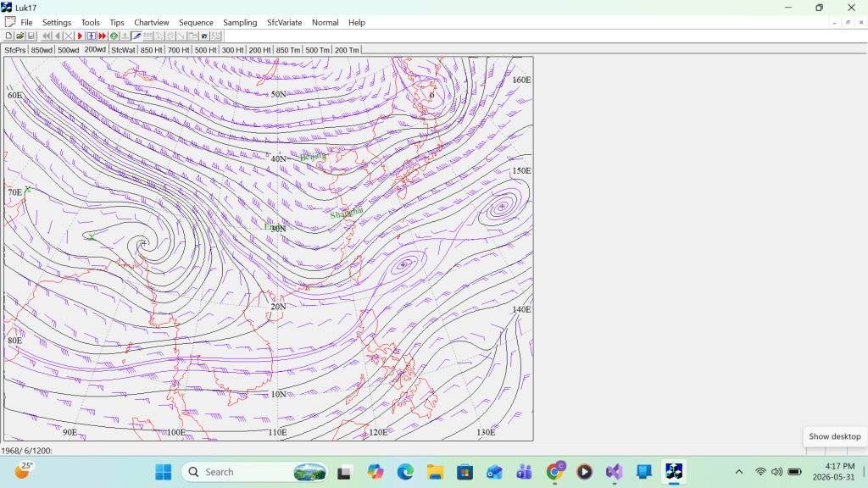Image resolution: width=868 pixels, height=488 pixels.
Task: Open the Help menu
Action: pos(357,23)
